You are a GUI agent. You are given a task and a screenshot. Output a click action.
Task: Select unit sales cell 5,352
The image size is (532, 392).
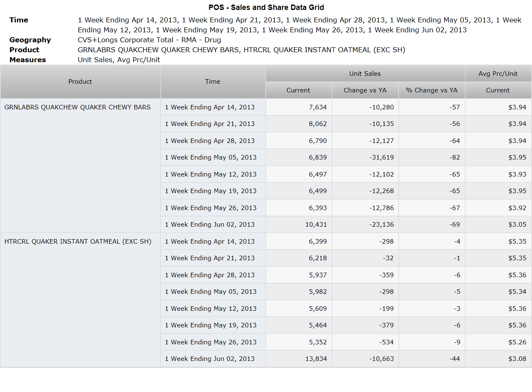[299, 342]
